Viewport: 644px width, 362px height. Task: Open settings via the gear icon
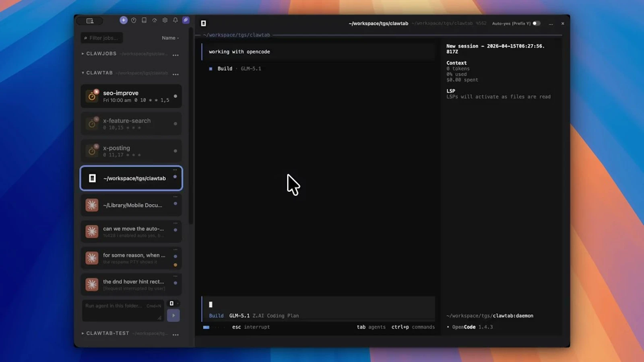(x=165, y=21)
